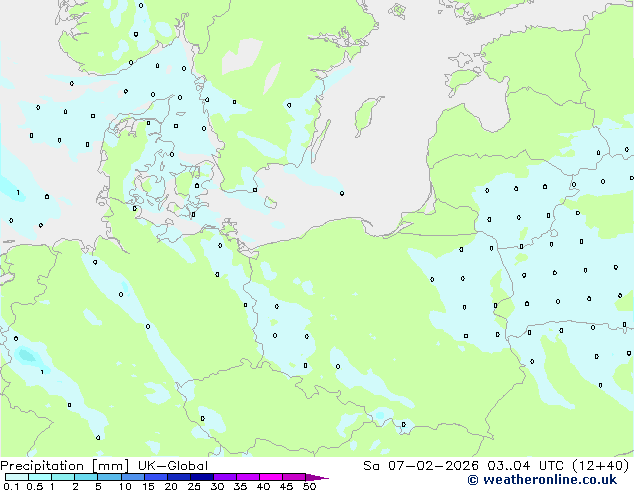Screen dimensions: 634x490
Task: Select the 45–50 mm legend swatch
Action: pos(294,477)
